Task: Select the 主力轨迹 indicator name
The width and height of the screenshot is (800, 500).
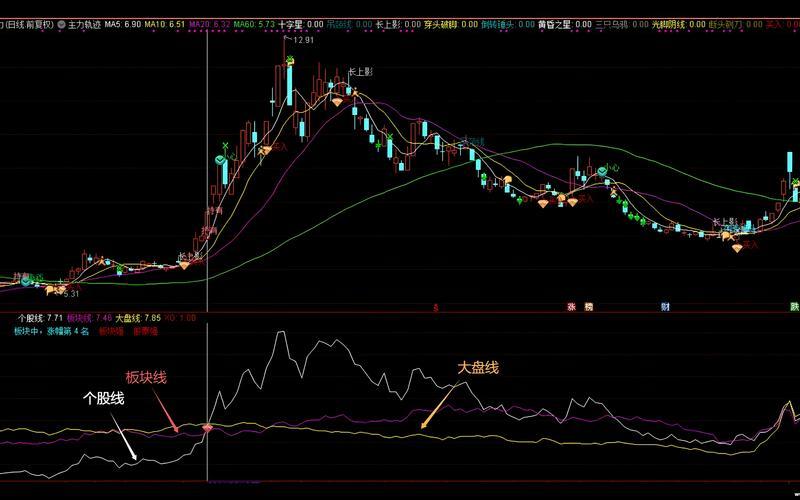Action: [87, 23]
